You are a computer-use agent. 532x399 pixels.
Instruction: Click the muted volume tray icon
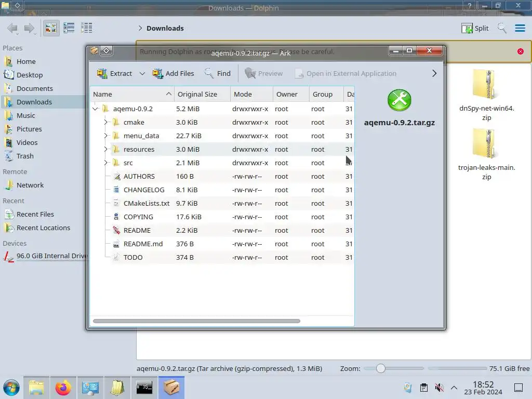440,388
